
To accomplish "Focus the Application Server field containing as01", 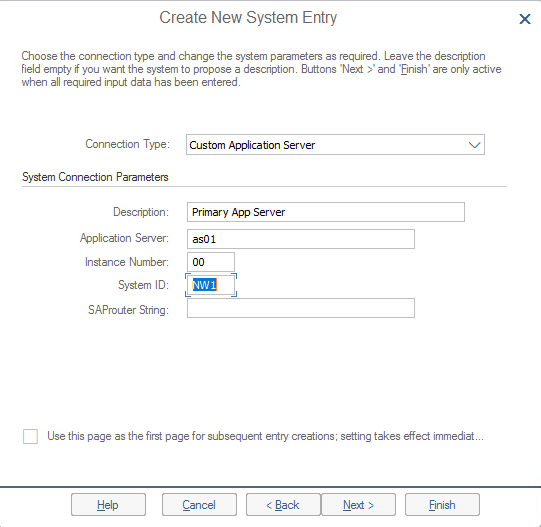I will pos(301,239).
